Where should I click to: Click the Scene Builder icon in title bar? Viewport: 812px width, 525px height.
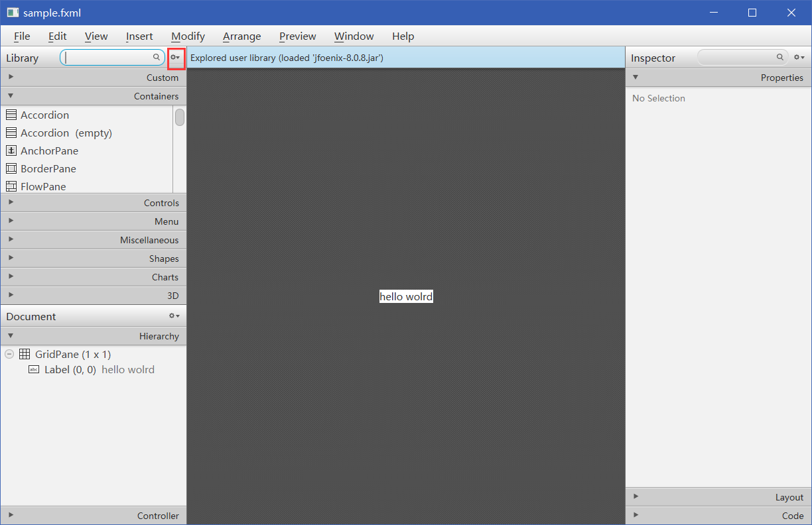pyautogui.click(x=13, y=13)
